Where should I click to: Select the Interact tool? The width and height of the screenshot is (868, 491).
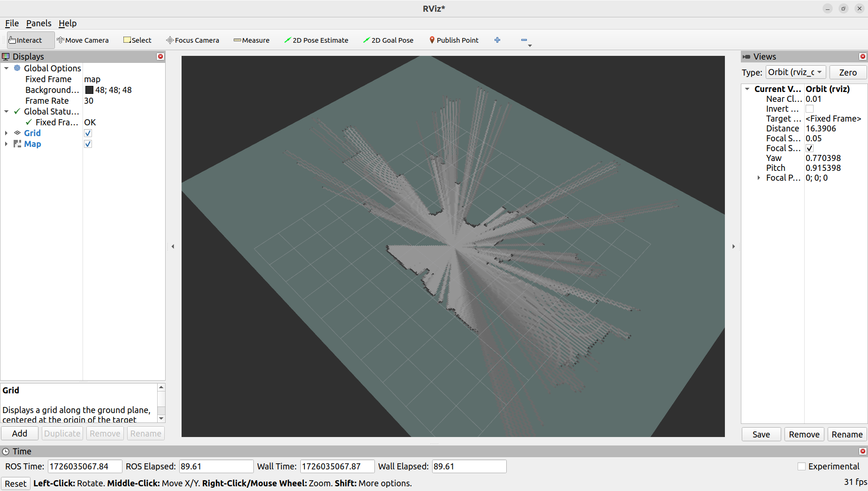point(26,40)
